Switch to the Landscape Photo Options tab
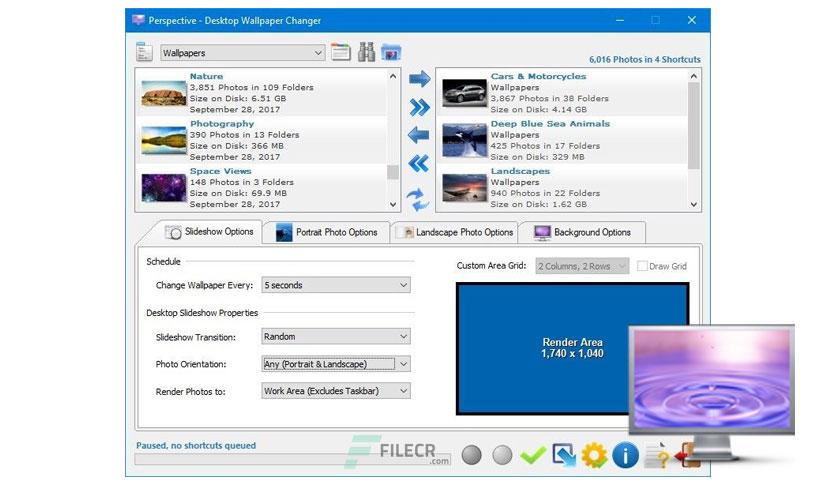 (454, 232)
